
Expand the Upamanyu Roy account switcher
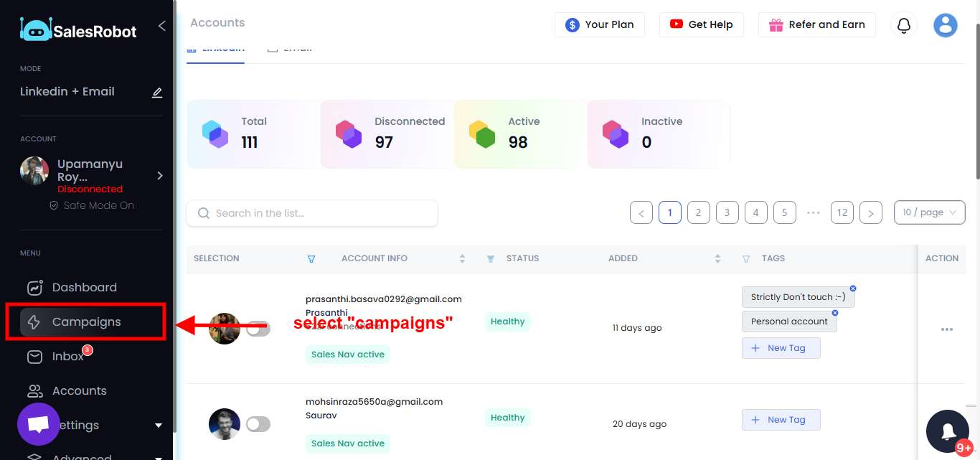pyautogui.click(x=160, y=176)
